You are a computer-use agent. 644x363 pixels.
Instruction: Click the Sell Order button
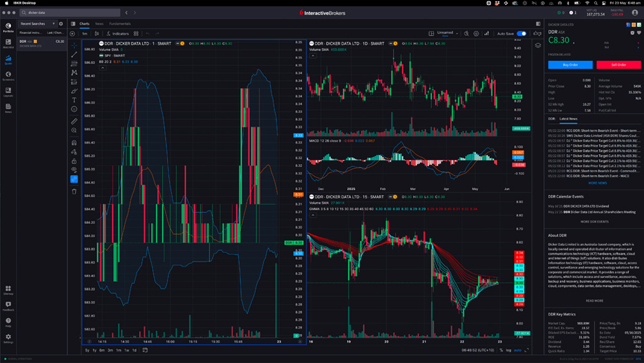(x=619, y=65)
